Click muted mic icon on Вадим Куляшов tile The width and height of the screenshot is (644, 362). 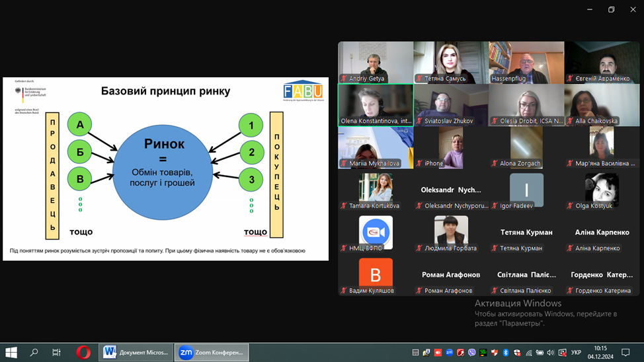point(343,291)
